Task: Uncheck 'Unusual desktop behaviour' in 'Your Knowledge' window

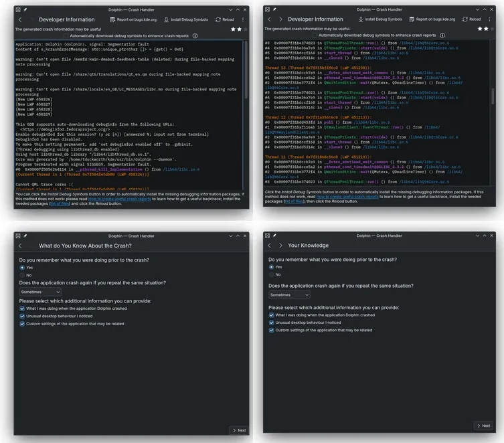Action: point(270,323)
